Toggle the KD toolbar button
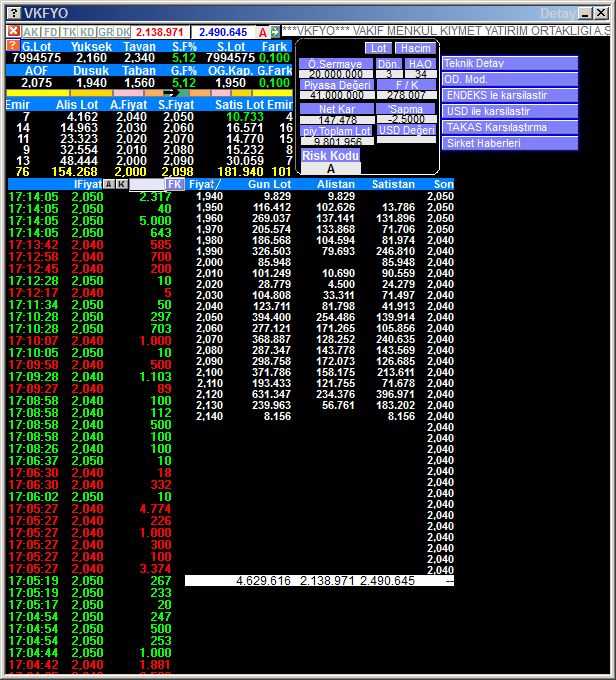616x680 pixels. tap(87, 32)
